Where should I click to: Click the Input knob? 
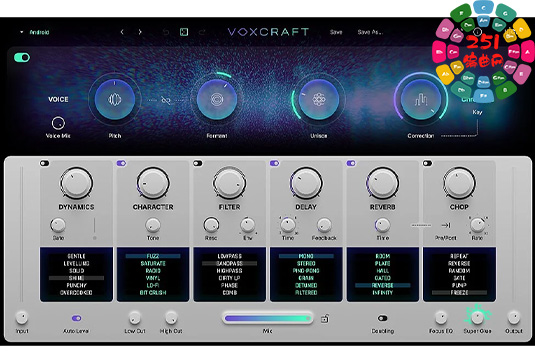[22, 318]
